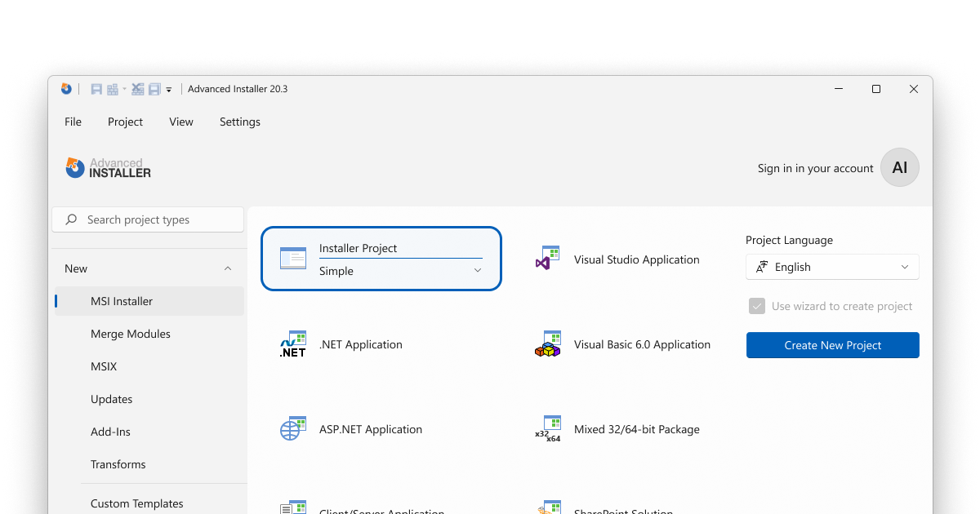Image resolution: width=980 pixels, height=514 pixels.
Task: Minimize the Advanced Installer window
Action: (x=839, y=89)
